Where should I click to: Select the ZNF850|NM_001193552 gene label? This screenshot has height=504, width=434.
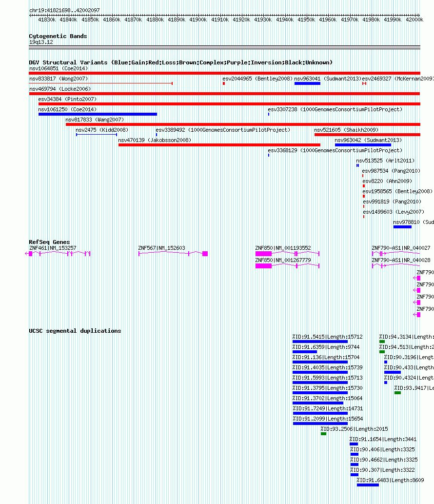point(283,248)
